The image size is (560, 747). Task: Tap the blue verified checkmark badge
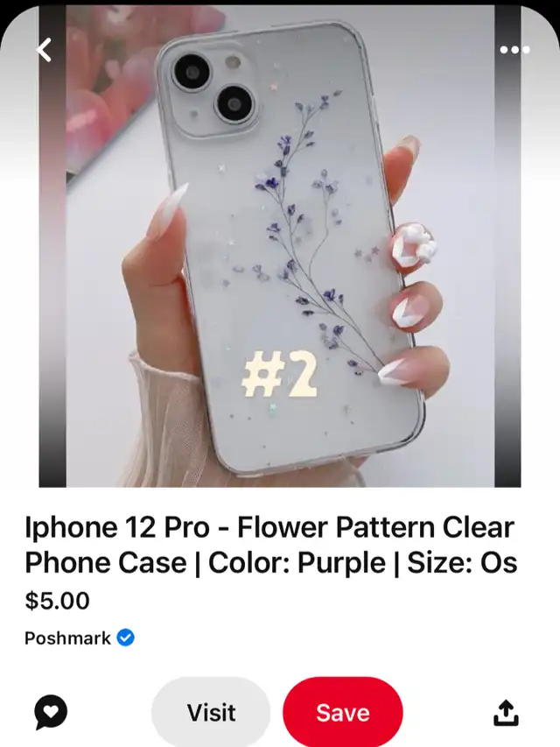pos(126,638)
